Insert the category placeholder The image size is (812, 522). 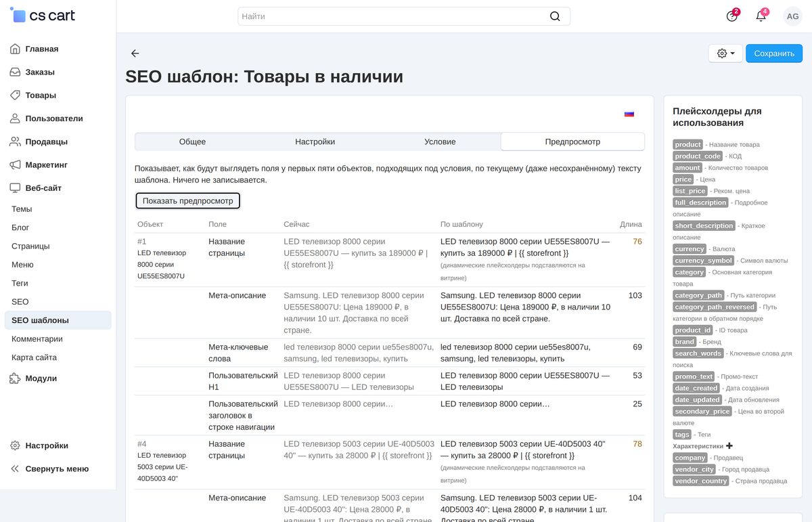pos(690,272)
